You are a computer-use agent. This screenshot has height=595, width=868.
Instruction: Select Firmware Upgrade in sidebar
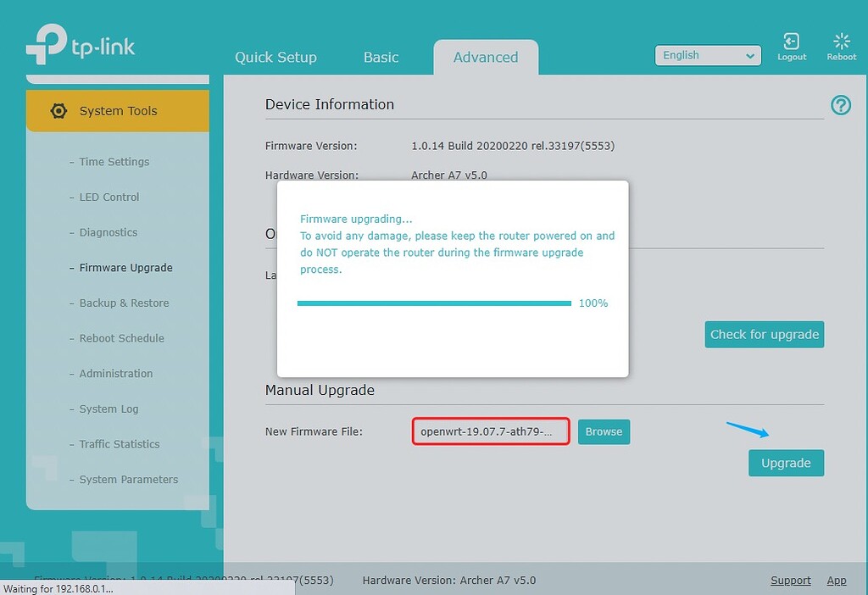click(125, 268)
